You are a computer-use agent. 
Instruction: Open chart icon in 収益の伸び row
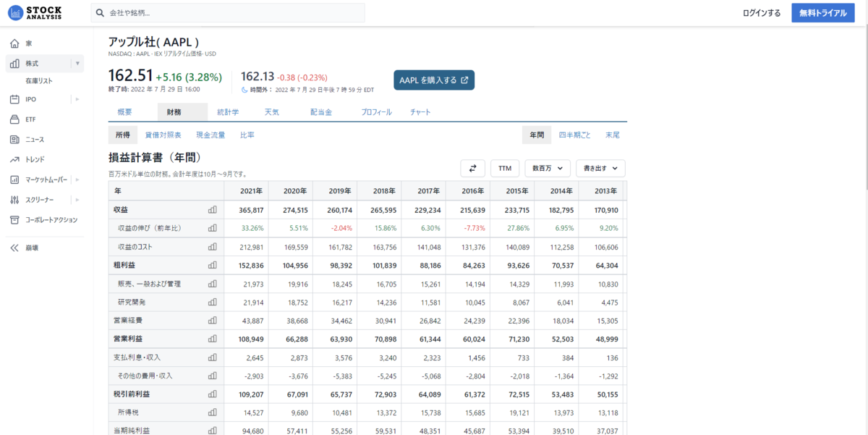pos(213,228)
